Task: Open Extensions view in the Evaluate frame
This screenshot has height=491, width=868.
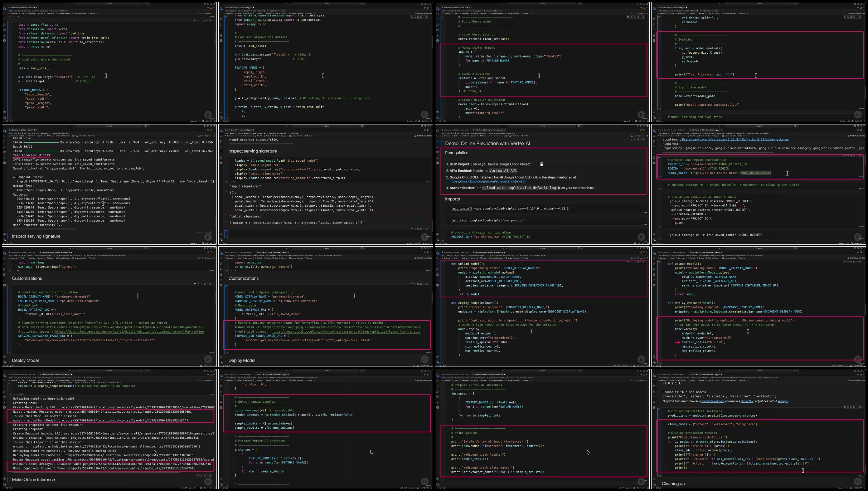Action: [x=654, y=30]
